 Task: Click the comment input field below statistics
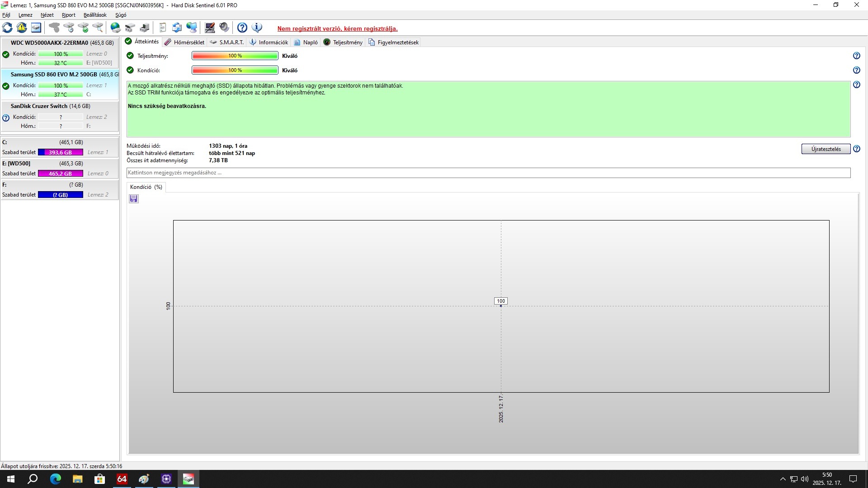point(488,173)
